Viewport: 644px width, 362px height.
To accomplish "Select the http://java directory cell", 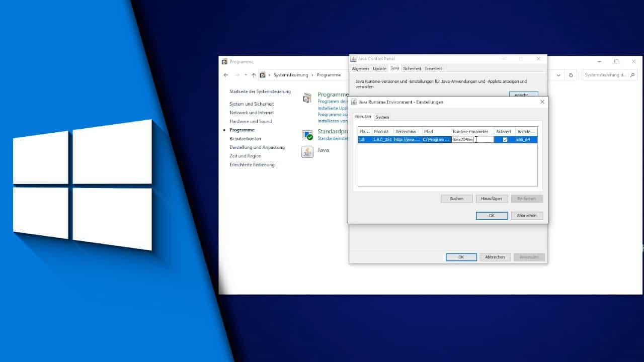I will pos(407,139).
